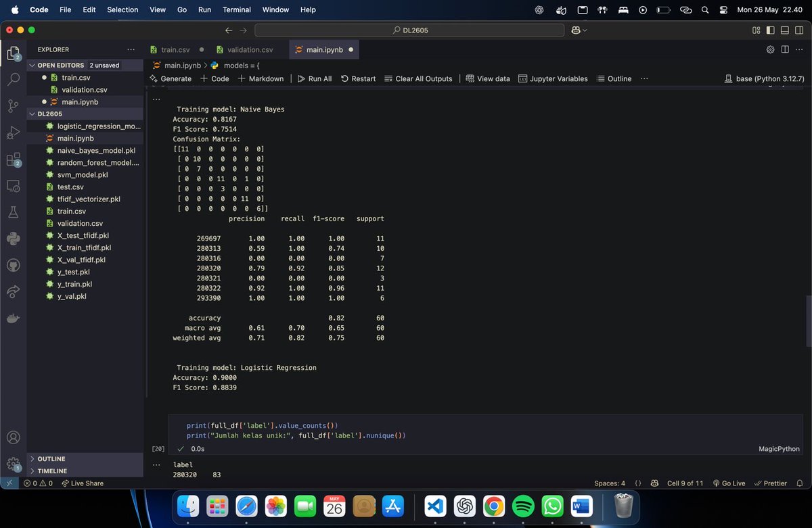Viewport: 812px width, 528px height.
Task: Toggle the secondary side bar
Action: [x=799, y=30]
